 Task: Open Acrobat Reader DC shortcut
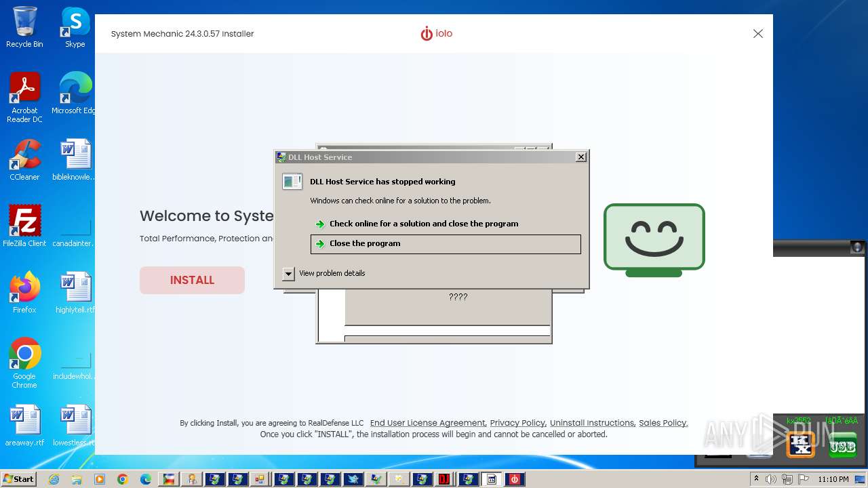(24, 98)
